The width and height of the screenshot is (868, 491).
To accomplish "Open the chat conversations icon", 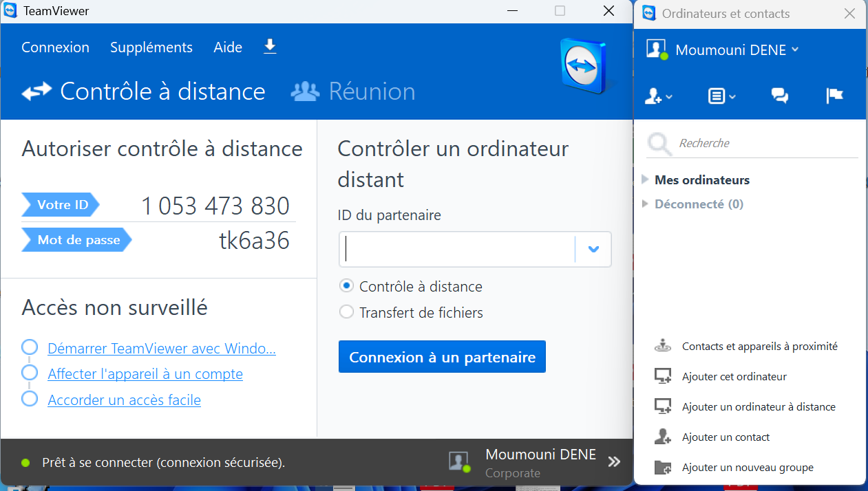I will point(779,96).
